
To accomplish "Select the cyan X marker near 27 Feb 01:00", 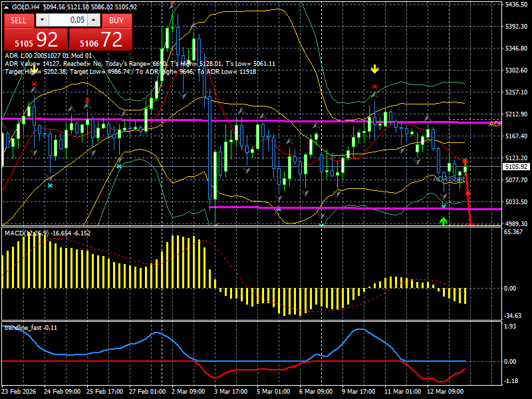I will pyautogui.click(x=119, y=166).
